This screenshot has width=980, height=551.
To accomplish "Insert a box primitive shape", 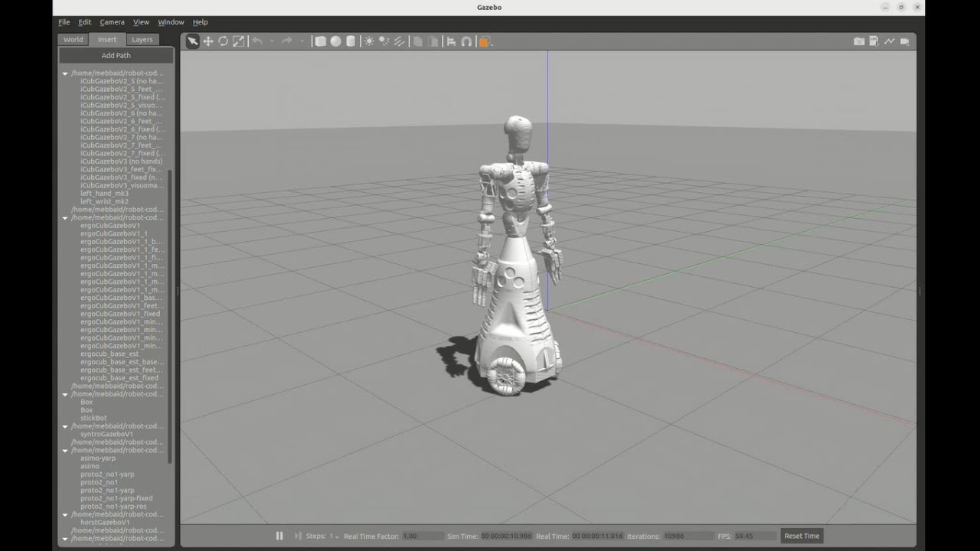I will 320,41.
